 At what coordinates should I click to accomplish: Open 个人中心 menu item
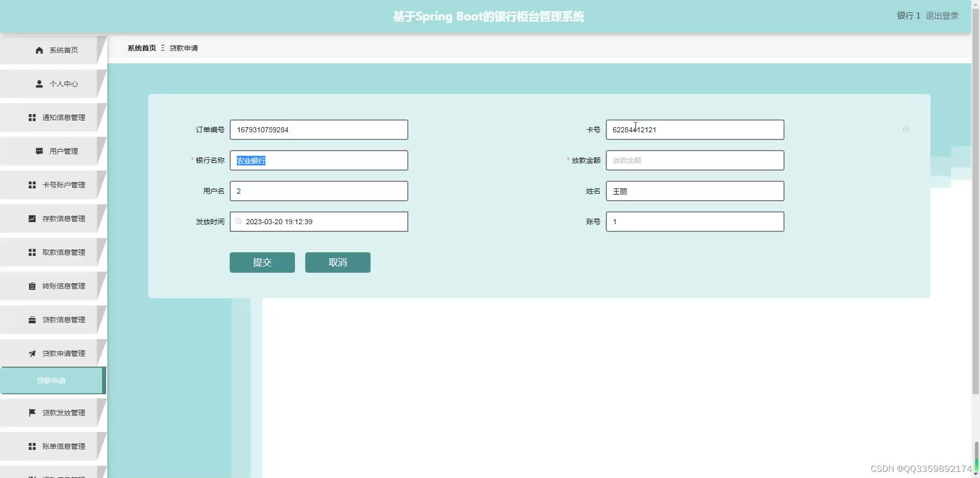pos(53,84)
